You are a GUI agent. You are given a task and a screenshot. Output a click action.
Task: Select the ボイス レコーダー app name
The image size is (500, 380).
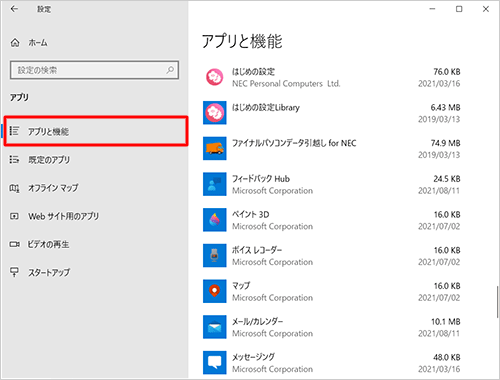[257, 250]
